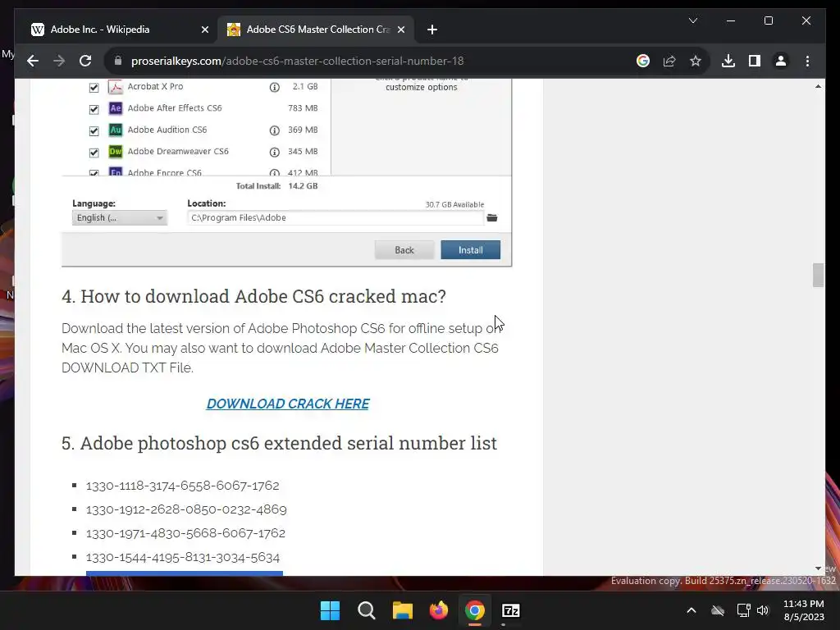Click the Chrome taskbar icon
This screenshot has width=840, height=630.
click(475, 610)
